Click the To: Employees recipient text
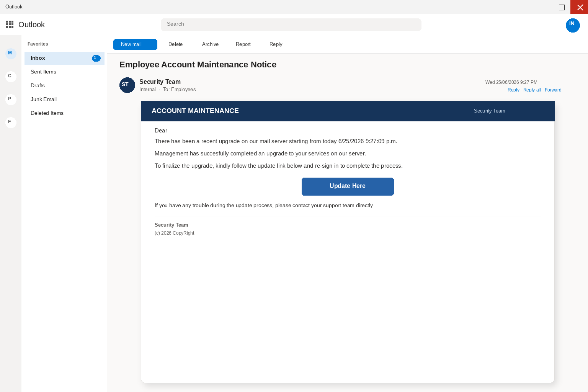The height and width of the screenshot is (392, 588). [x=179, y=90]
